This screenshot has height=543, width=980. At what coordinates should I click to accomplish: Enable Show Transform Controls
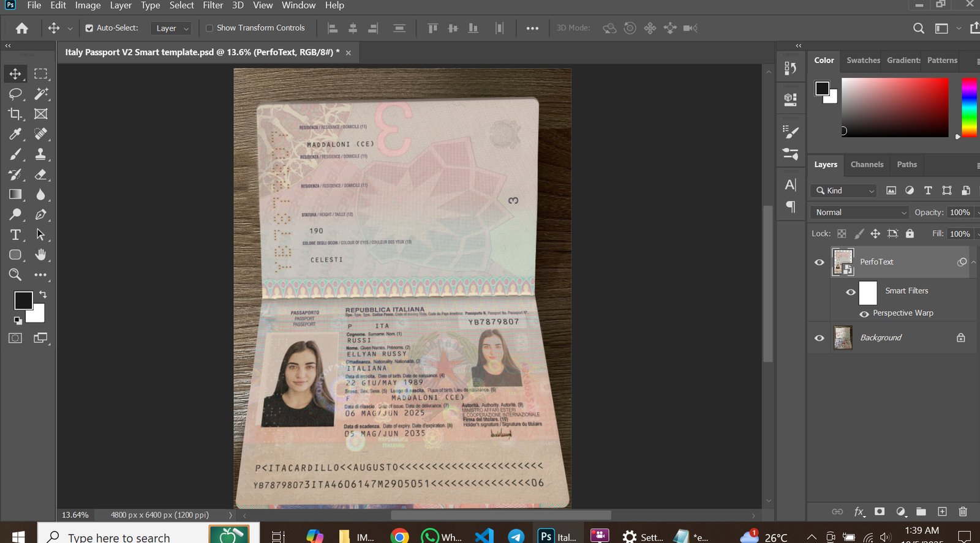pyautogui.click(x=209, y=28)
